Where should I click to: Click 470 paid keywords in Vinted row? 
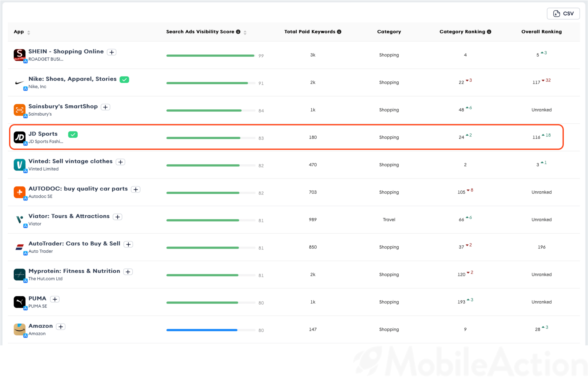tap(313, 165)
